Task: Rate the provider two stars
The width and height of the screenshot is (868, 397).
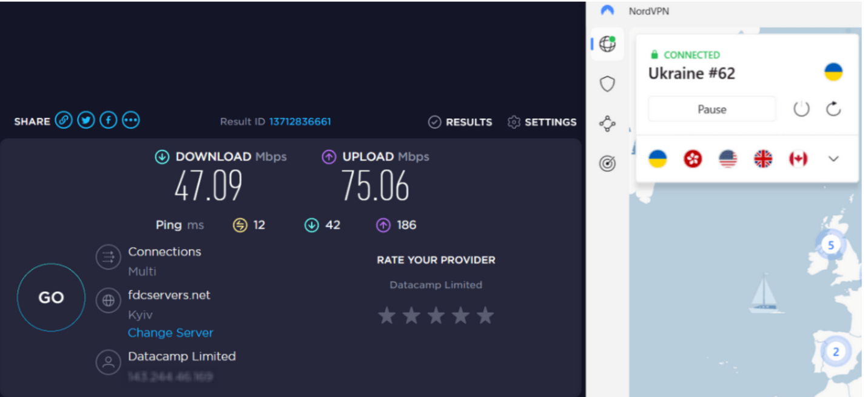Action: (x=412, y=316)
